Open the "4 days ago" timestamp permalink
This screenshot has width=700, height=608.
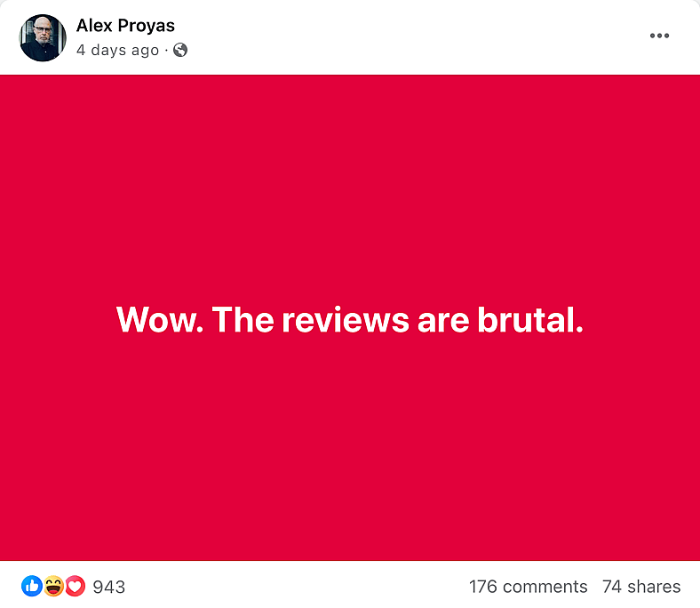click(x=117, y=50)
